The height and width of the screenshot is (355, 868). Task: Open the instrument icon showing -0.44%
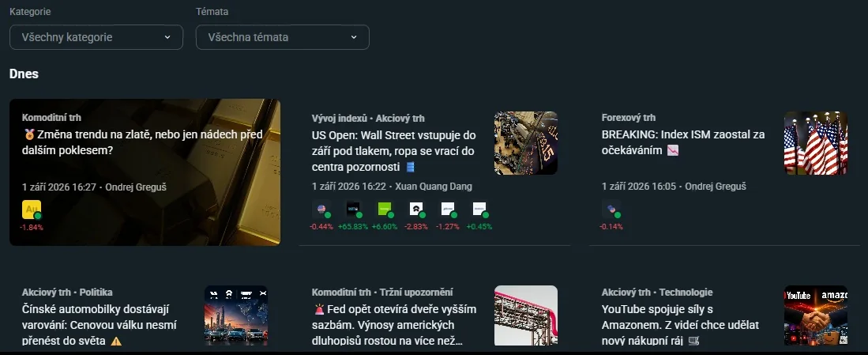point(321,210)
